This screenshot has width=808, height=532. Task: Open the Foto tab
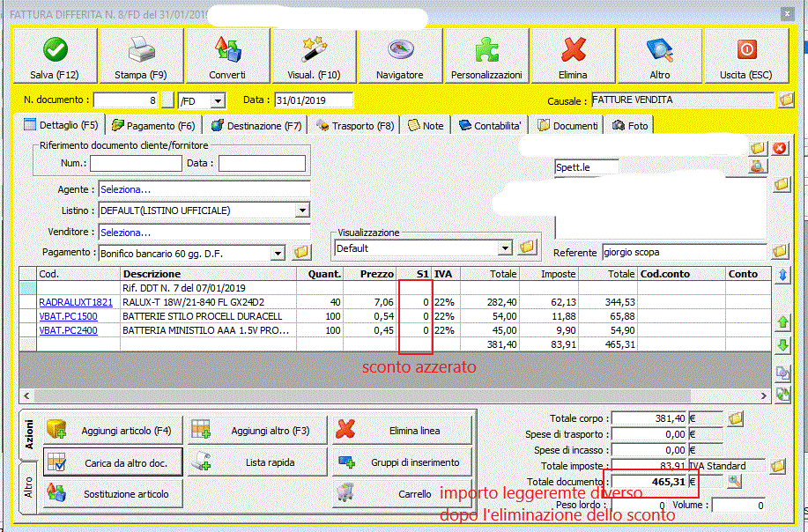630,126
